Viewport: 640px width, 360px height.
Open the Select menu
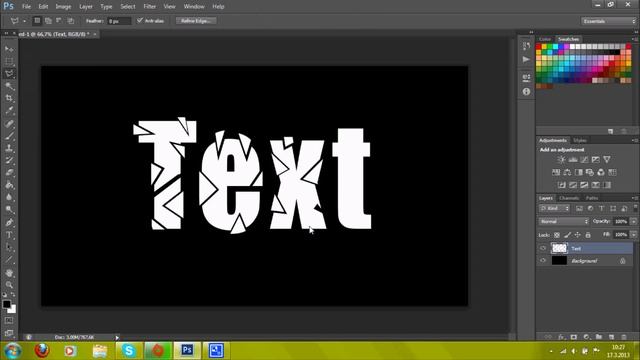(x=128, y=7)
